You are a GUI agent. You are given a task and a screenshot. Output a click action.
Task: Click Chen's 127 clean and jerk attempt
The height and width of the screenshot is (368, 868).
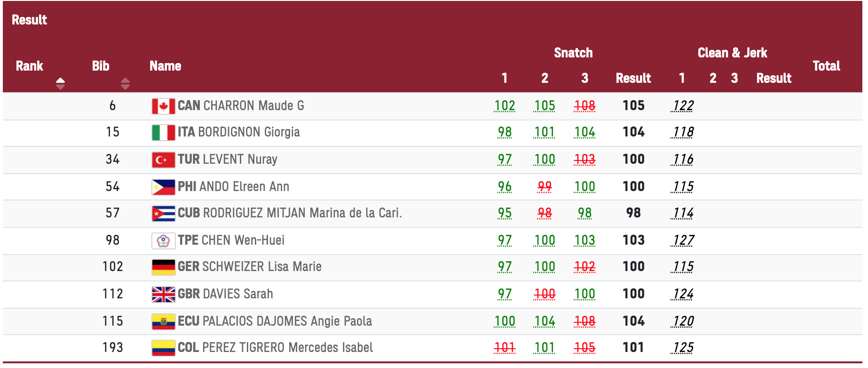[683, 240]
